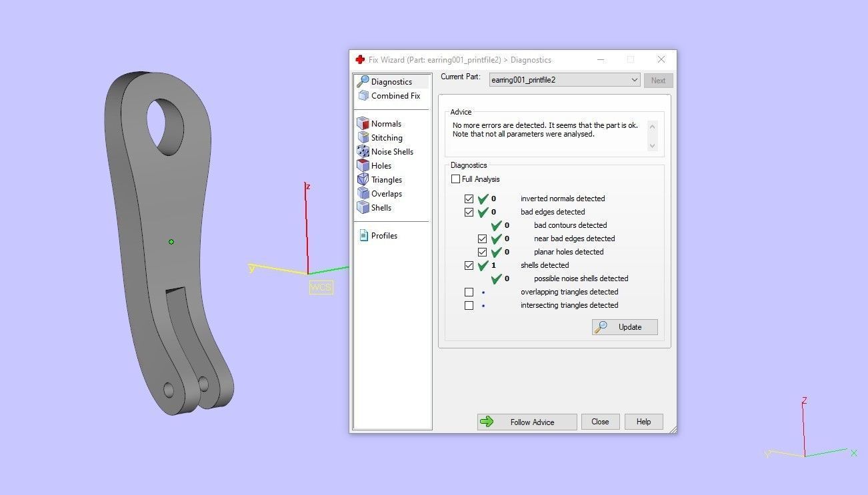Image resolution: width=868 pixels, height=495 pixels.
Task: Uncheck planar holes detected checkbox
Action: click(482, 252)
